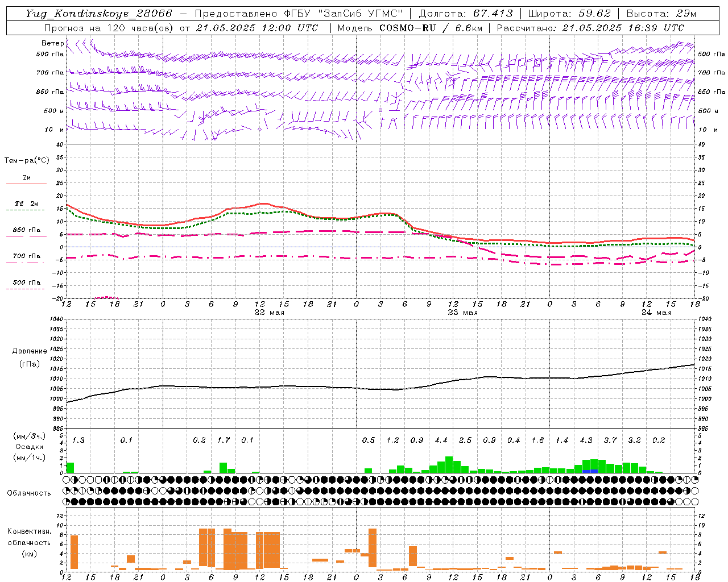Click the 1.7 precipitation total value
The image size is (728, 582).
[224, 440]
